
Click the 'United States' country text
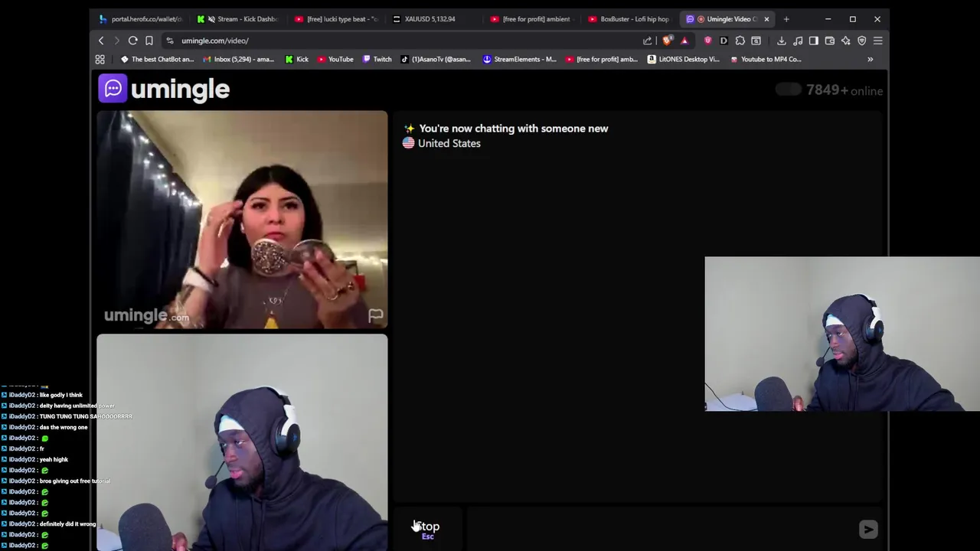449,143
